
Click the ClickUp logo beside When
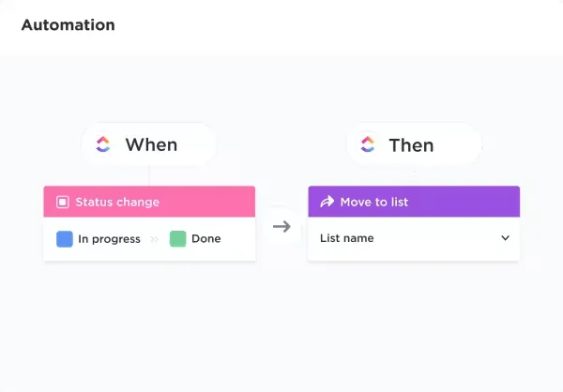point(102,144)
